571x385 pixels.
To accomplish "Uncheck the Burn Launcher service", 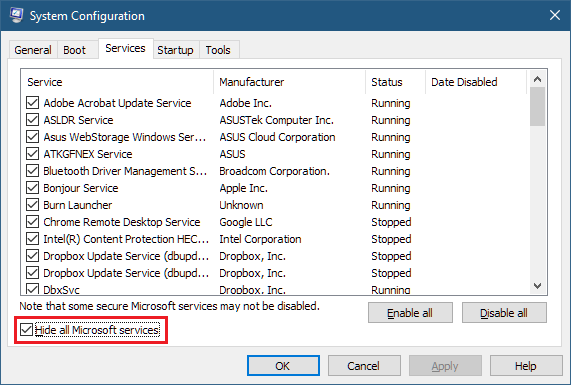I will pos(32,205).
